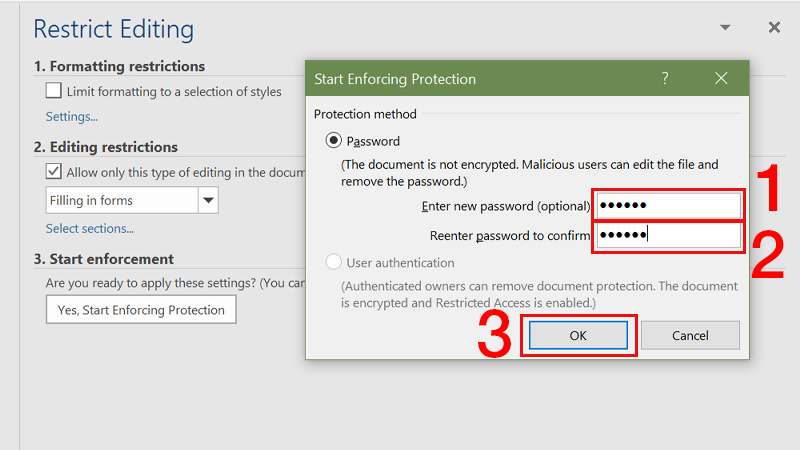800x450 pixels.
Task: Confirm the password with OK
Action: (x=578, y=336)
